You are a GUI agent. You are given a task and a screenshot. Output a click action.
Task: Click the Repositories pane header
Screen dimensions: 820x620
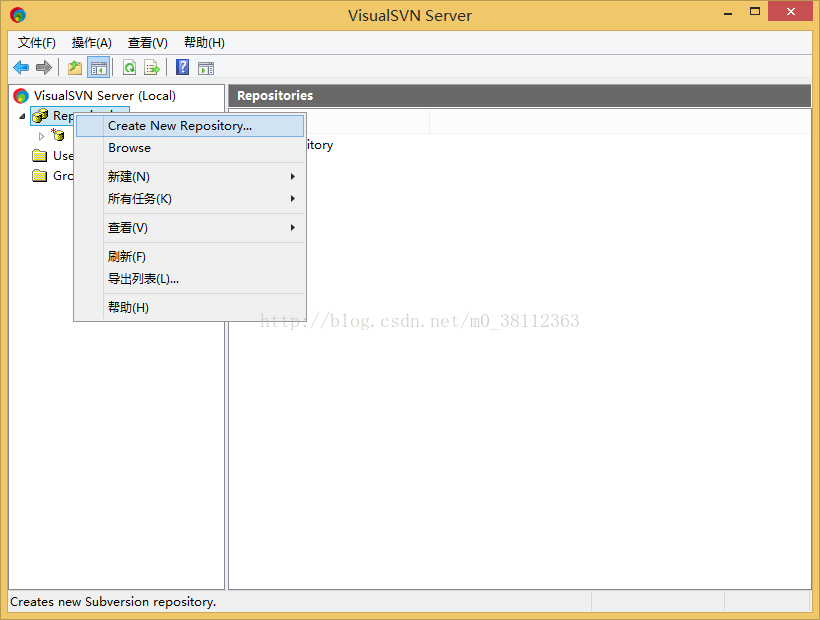coord(520,96)
